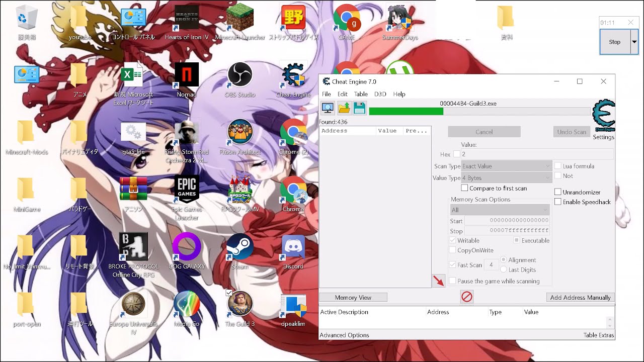Open Hearts of Iron IV shortcut
This screenshot has height=362, width=644.
(187, 23)
